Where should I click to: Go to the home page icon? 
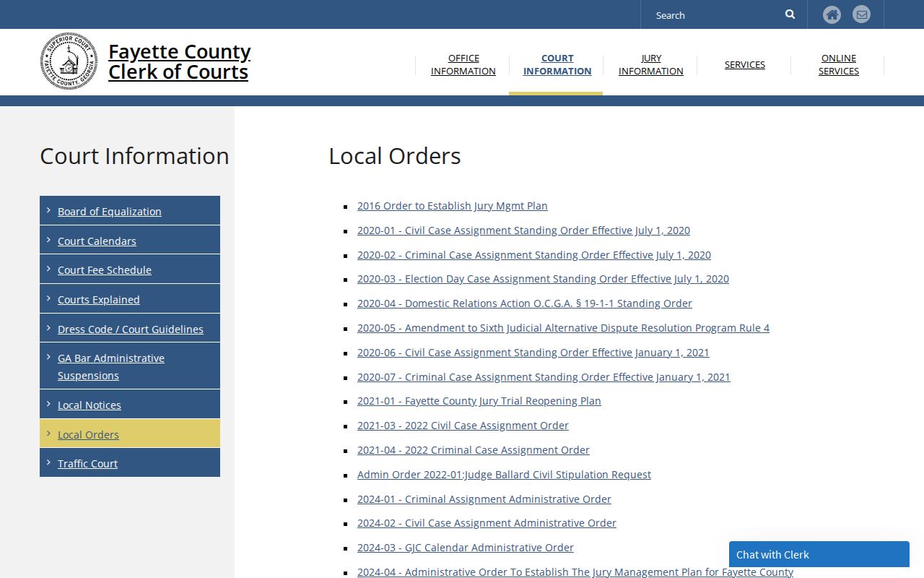[x=832, y=14]
